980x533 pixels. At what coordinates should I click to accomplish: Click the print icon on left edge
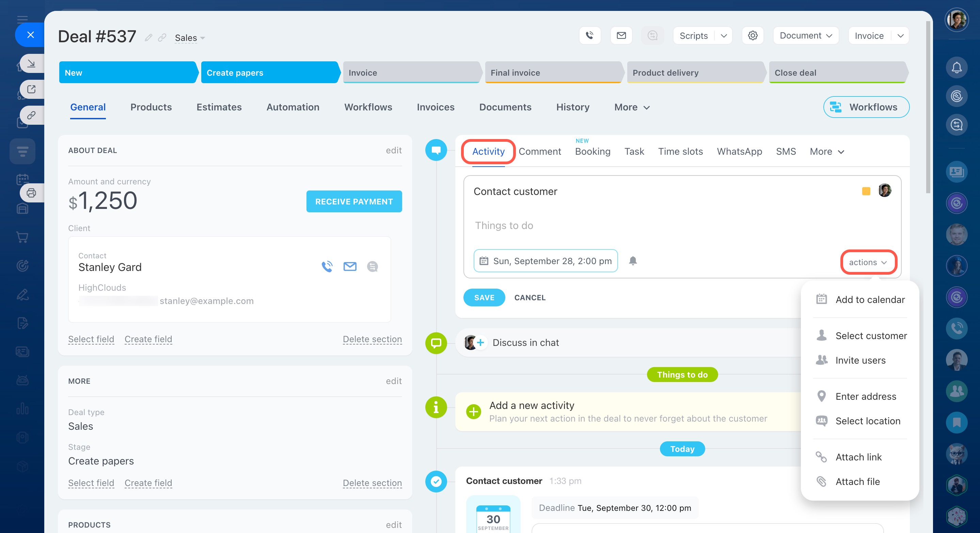31,193
